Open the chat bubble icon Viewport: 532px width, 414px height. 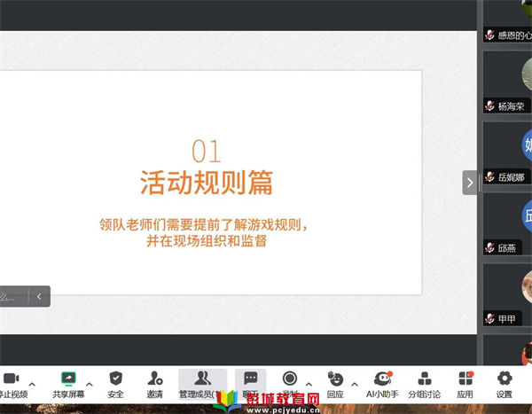(x=251, y=378)
